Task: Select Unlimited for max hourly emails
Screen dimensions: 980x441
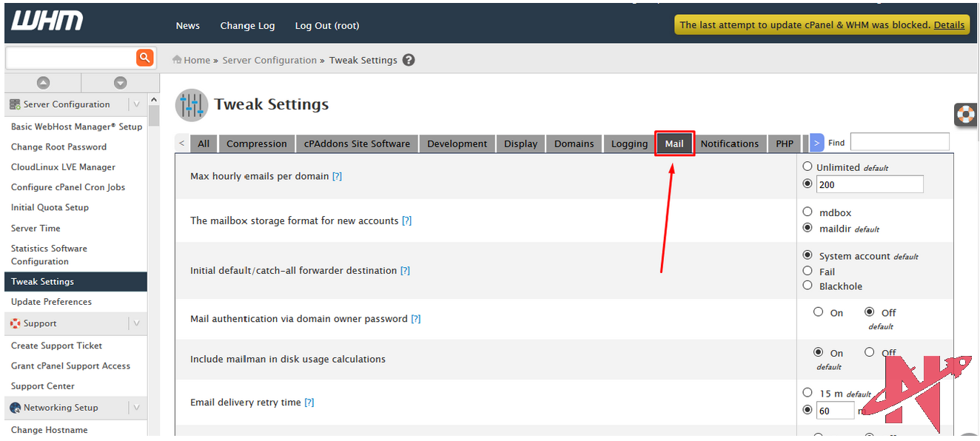Action: tap(808, 167)
